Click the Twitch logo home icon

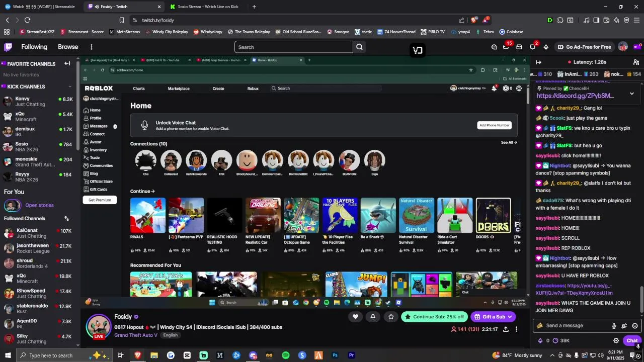[x=8, y=47]
